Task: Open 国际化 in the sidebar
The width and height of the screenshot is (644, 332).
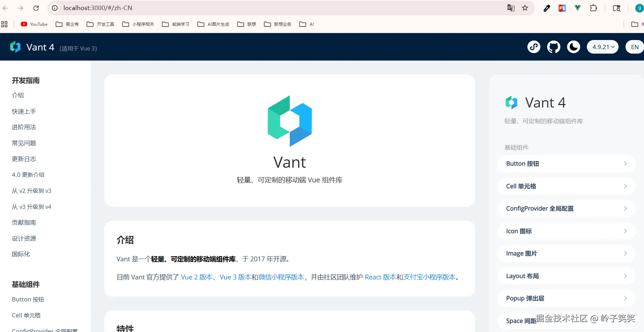Action: (21, 254)
